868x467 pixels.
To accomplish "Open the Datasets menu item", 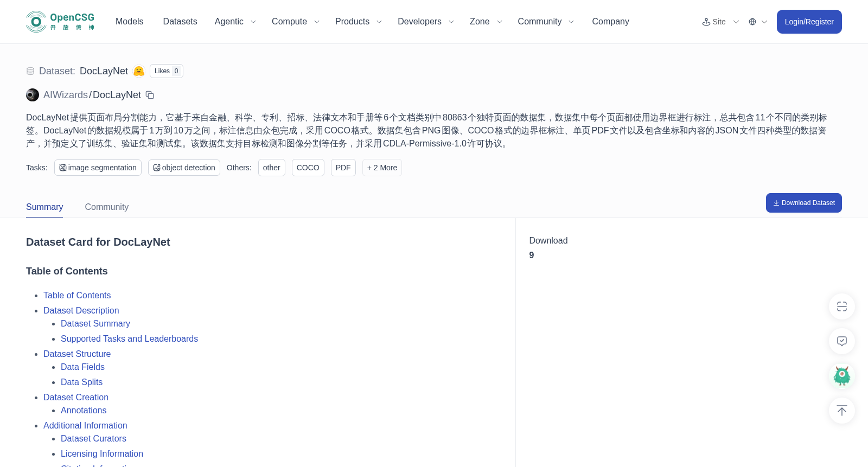I will click(180, 22).
